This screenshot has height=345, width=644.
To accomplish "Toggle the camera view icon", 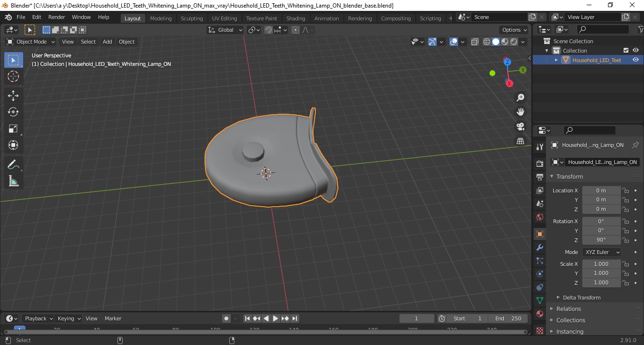I will 520,127.
